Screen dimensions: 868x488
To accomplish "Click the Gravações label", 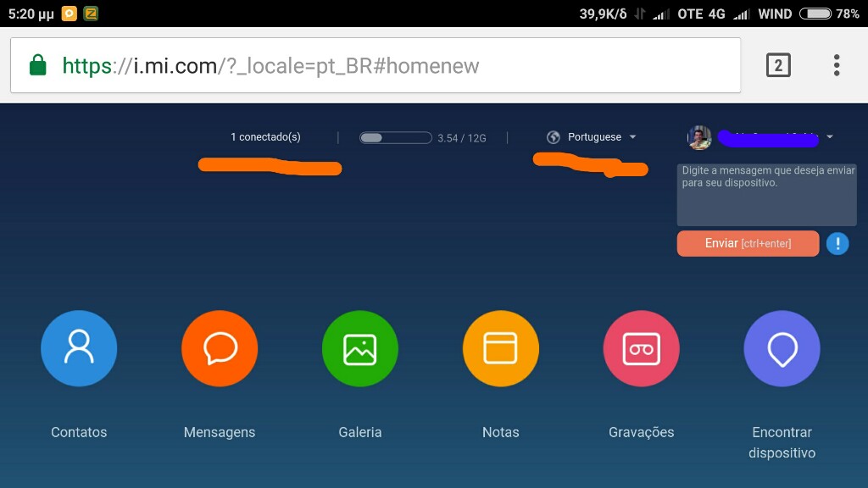I will pos(642,432).
